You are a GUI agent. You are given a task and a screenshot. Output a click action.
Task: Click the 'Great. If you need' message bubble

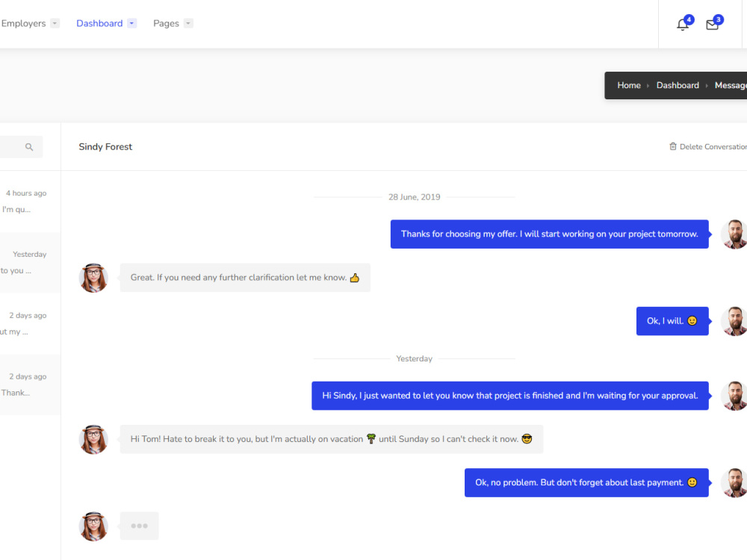[x=245, y=278]
